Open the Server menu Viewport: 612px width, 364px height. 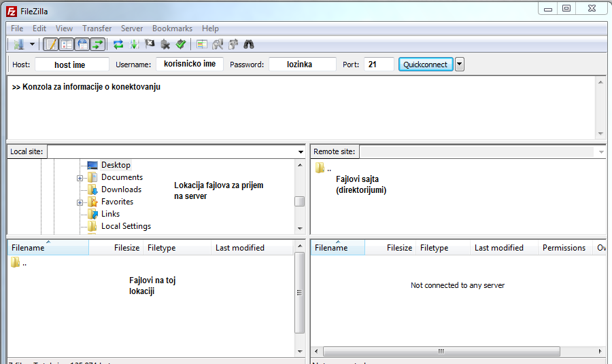(131, 29)
